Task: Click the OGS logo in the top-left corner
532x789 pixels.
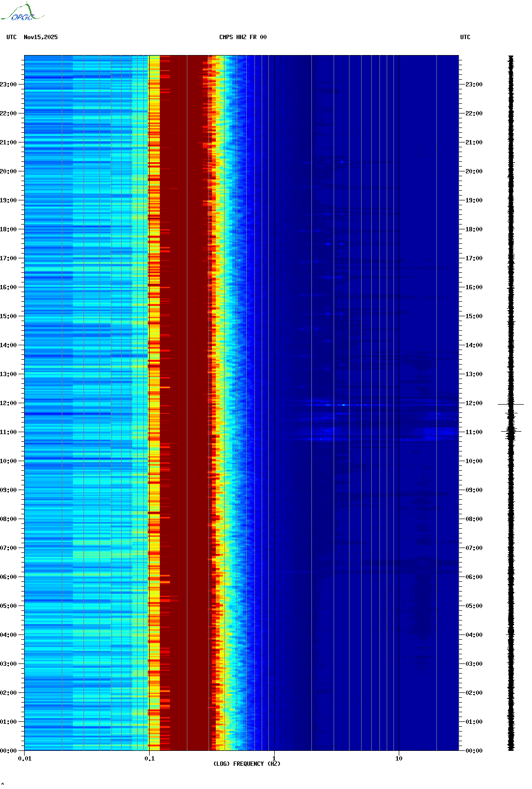Action: 22,13
